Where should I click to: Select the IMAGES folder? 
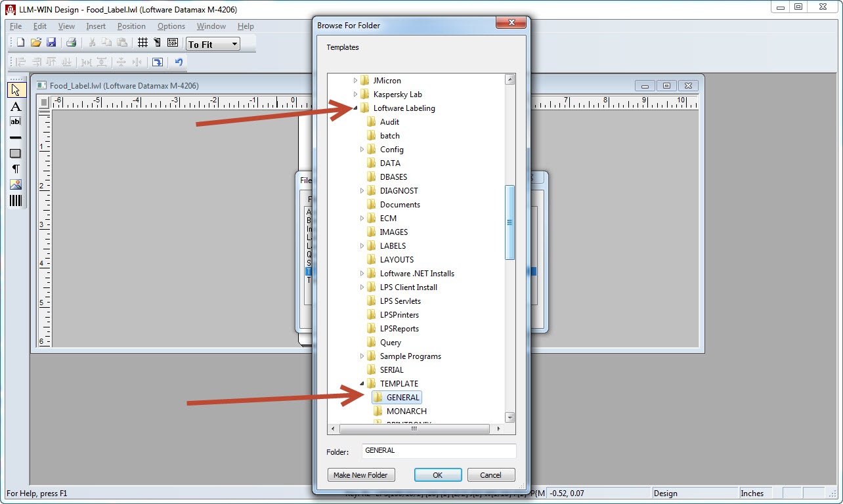394,232
